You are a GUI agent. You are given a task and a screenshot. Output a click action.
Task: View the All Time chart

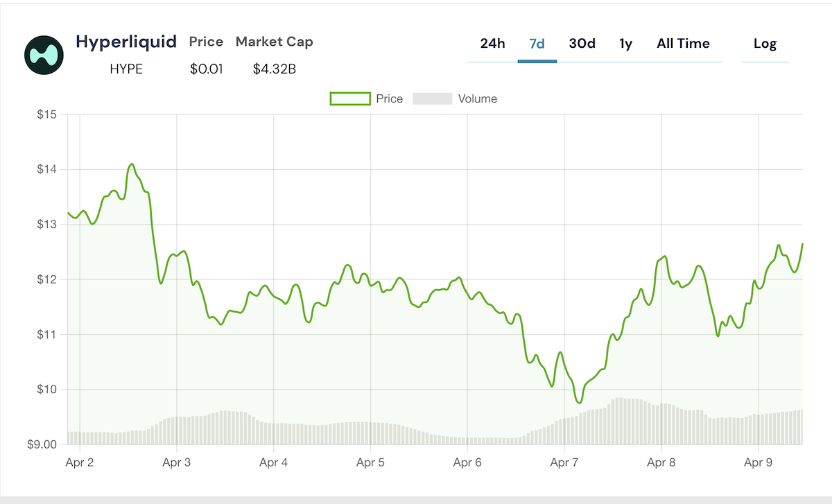point(684,44)
